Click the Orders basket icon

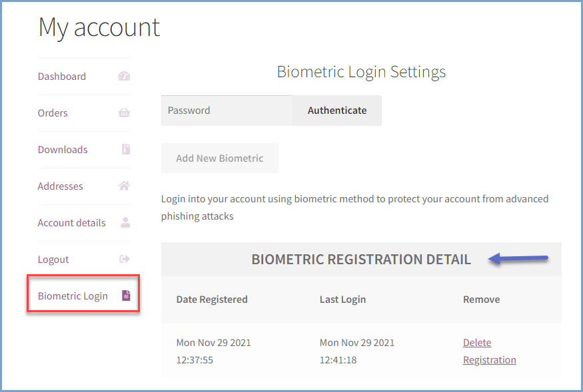(x=125, y=113)
